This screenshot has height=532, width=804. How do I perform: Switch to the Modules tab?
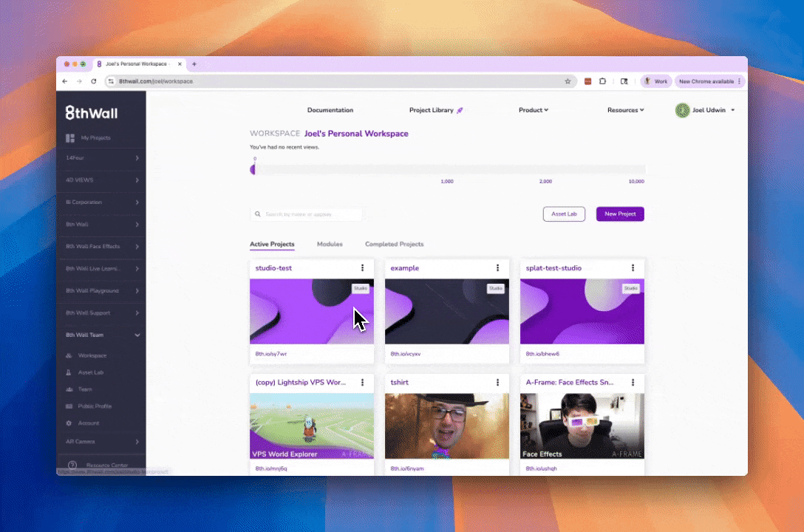tap(330, 244)
